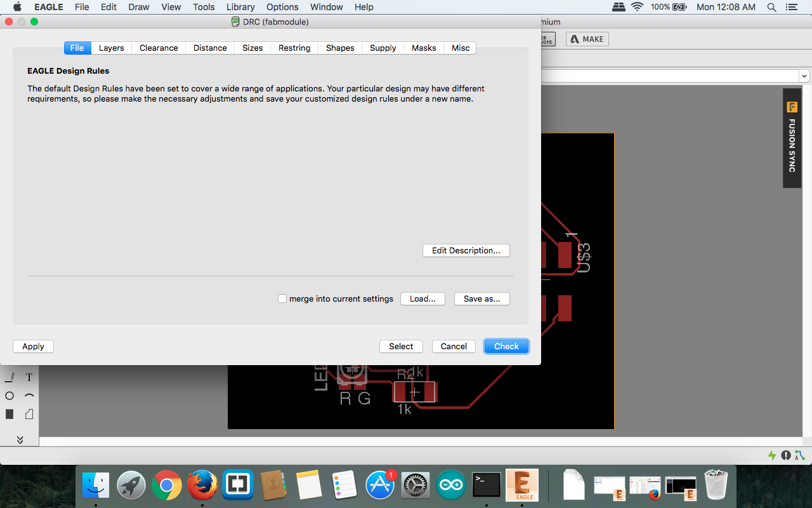Open the Shapes tab

pos(340,48)
